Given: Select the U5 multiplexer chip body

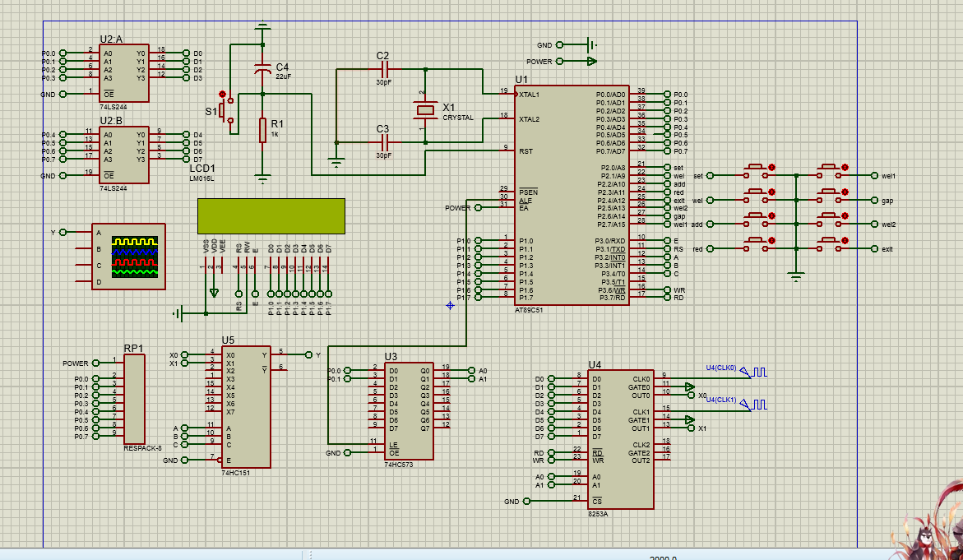Looking at the screenshot, I should click(x=246, y=407).
